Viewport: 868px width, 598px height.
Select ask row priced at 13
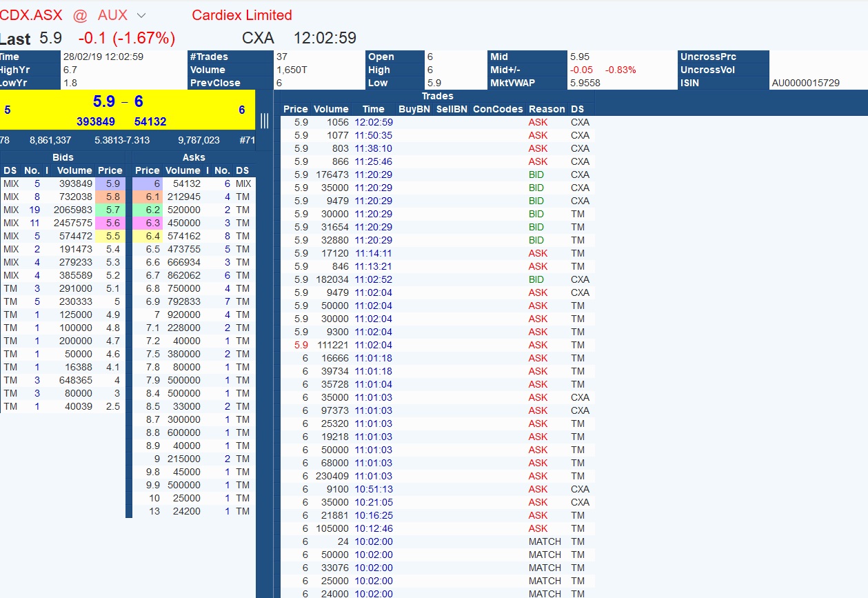(x=194, y=512)
